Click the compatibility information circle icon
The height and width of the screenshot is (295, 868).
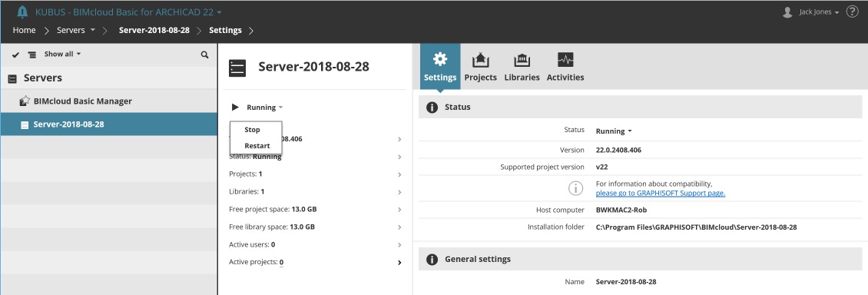[575, 188]
